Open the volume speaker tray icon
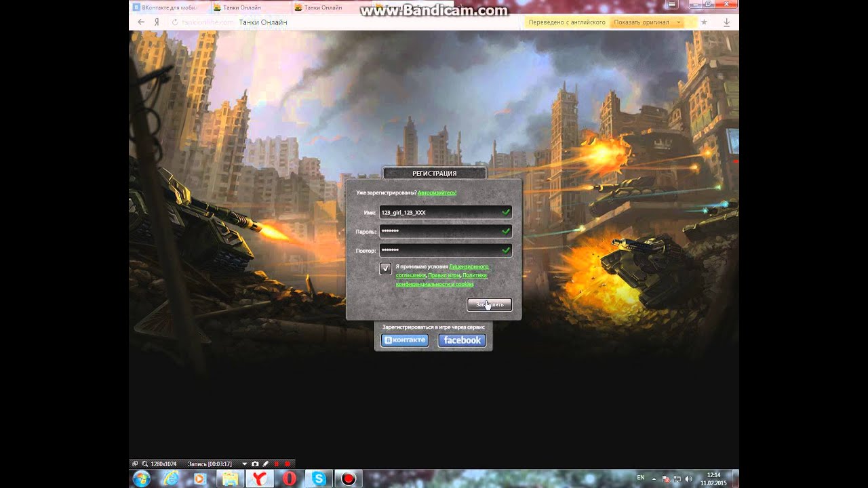868x488 pixels. tap(688, 479)
